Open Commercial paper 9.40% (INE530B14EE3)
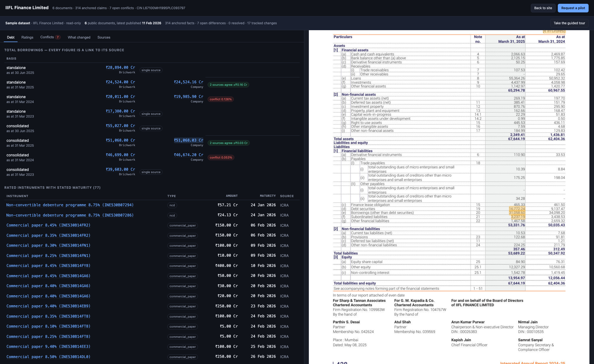594x364 pixels. (48, 347)
